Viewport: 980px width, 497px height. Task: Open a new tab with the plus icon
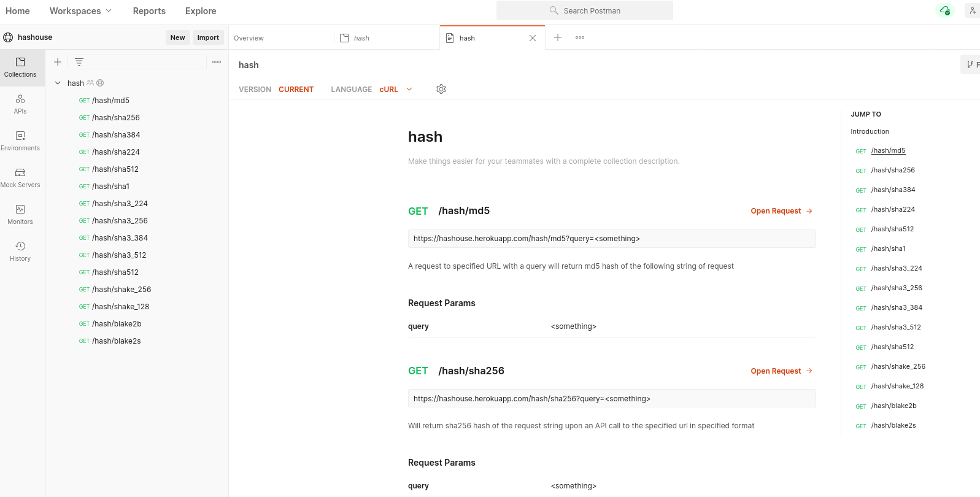pyautogui.click(x=558, y=37)
